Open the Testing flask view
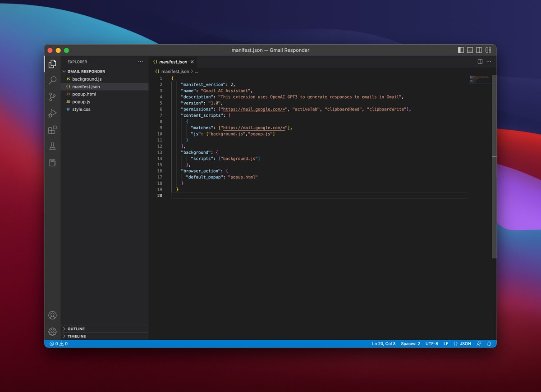 52,146
